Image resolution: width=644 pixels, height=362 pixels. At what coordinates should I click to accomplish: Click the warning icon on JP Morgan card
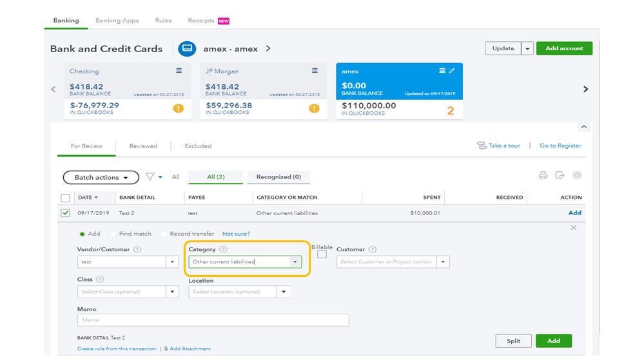[314, 108]
